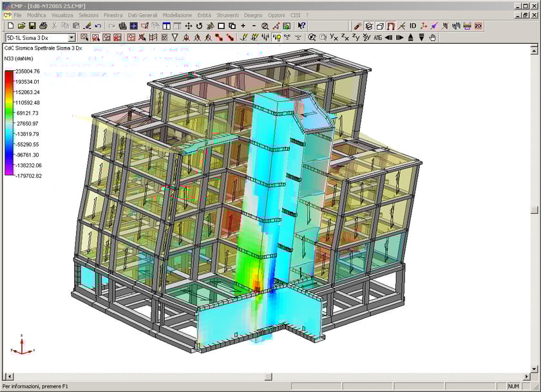Select the context help arrow tool
This screenshot has height=392, width=541.
pos(301,26)
